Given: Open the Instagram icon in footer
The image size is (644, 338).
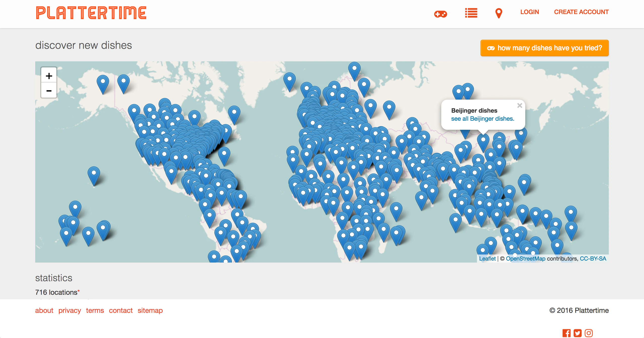Looking at the screenshot, I should [589, 333].
